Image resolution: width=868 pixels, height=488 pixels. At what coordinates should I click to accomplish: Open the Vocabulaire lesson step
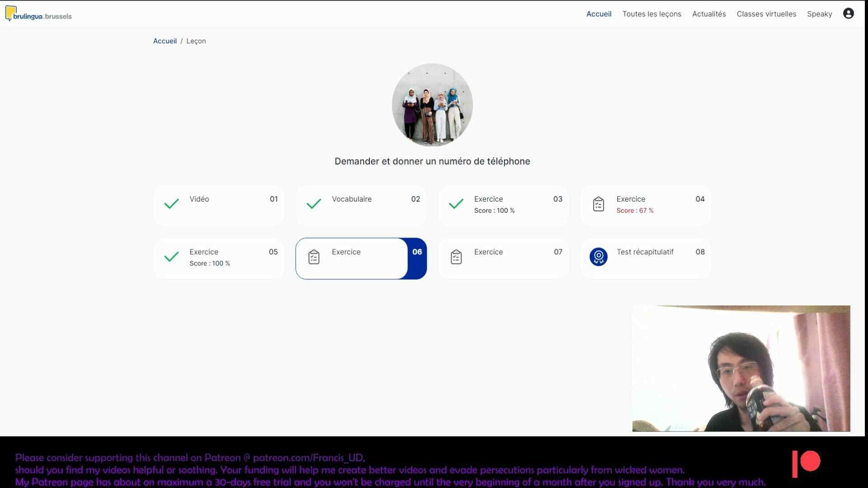coord(361,206)
